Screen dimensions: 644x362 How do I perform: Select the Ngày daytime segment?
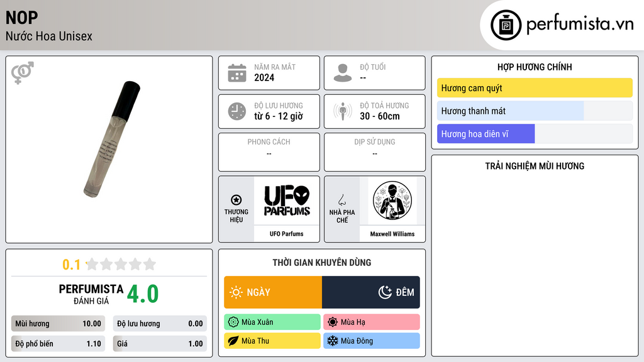tap(273, 292)
